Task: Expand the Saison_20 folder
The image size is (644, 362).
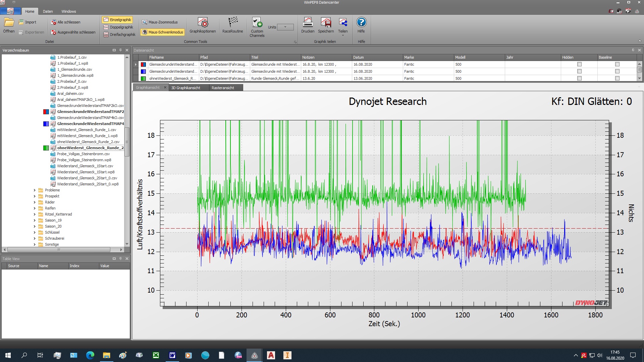Action: point(35,226)
